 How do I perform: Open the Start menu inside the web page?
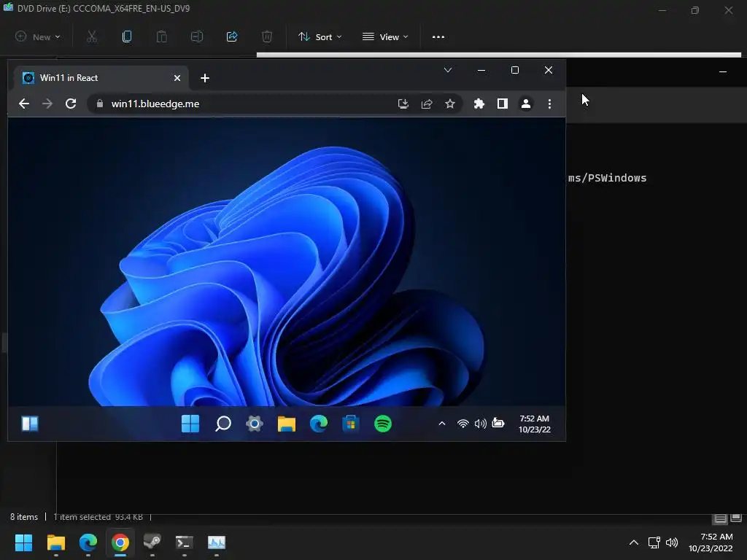tap(190, 424)
